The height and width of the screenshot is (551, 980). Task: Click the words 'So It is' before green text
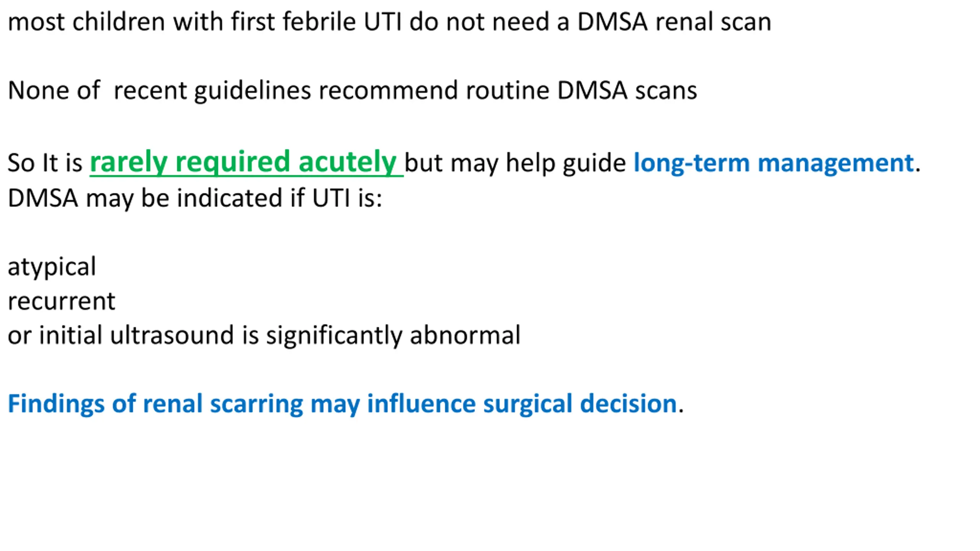pyautogui.click(x=45, y=163)
